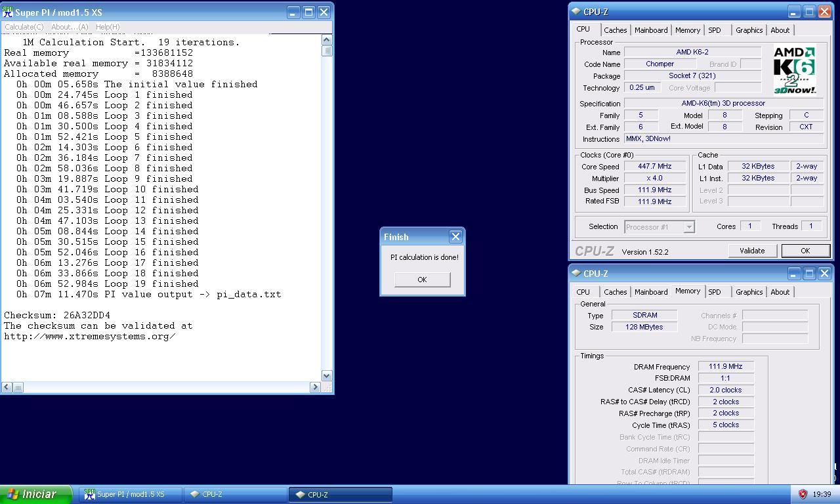Switch to About tab in top CPU-Z
The image size is (840, 504).
tap(780, 30)
